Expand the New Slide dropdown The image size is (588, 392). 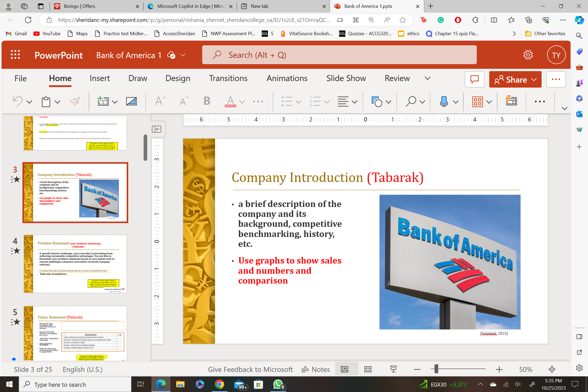[x=115, y=102]
